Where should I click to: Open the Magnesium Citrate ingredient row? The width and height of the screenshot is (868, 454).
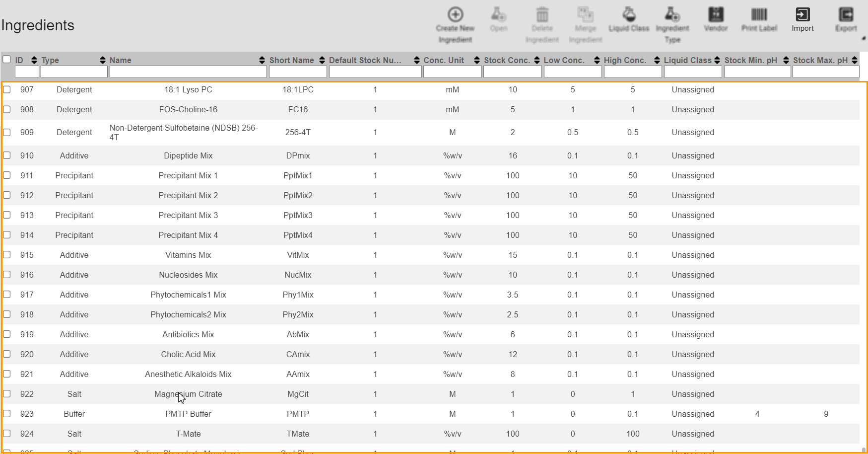188,394
